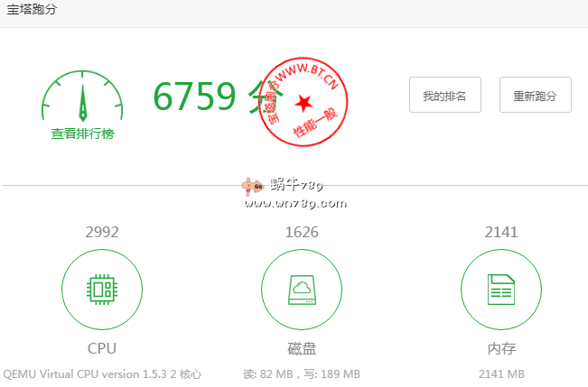The image size is (588, 387).
Task: Open 查看排行榜 leaderboard link
Action: 82,134
